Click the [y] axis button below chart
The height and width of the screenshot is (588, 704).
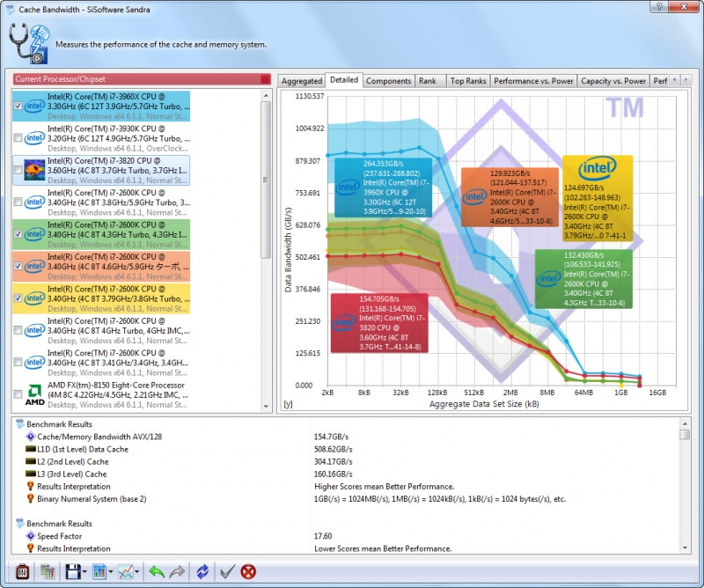(289, 404)
